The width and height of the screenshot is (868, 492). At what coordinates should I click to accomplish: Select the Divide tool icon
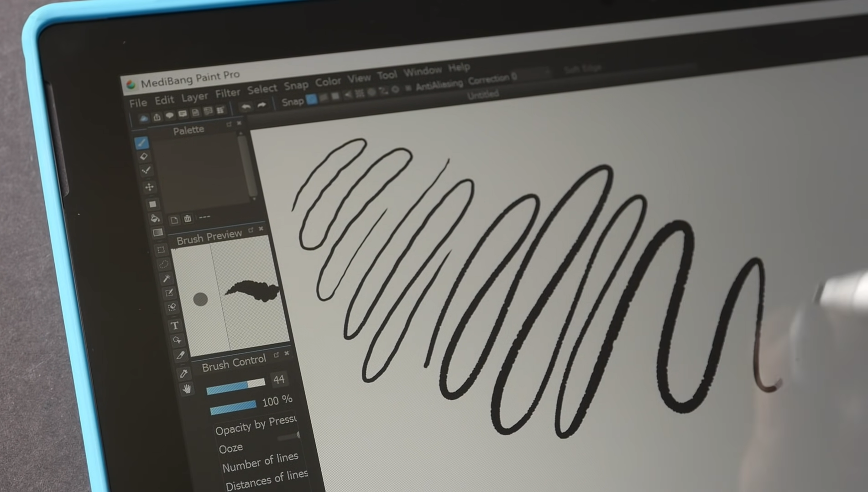click(181, 355)
